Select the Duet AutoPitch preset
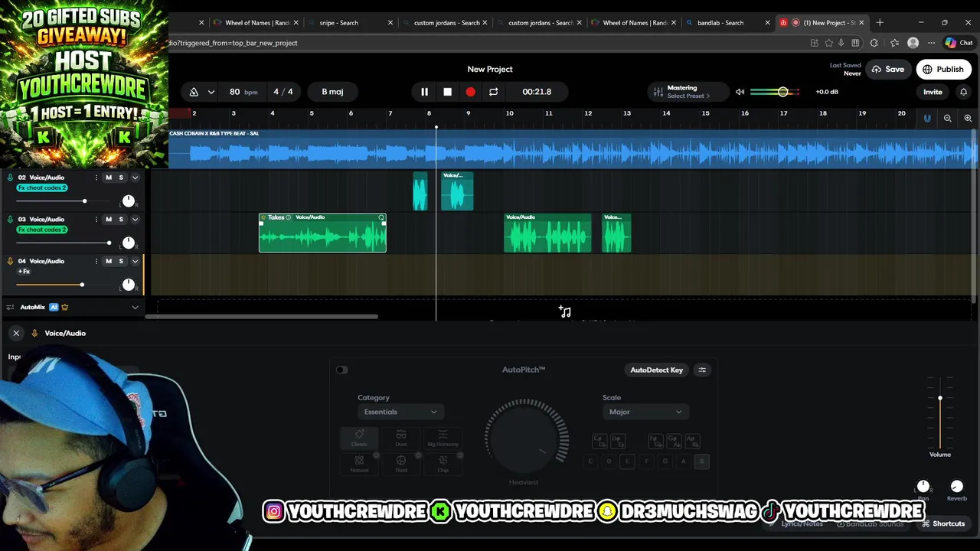Viewport: 980px width, 551px height. click(401, 439)
